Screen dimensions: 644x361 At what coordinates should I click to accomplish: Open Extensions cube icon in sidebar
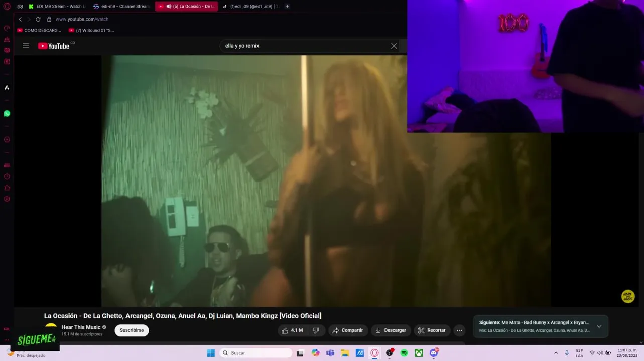click(x=7, y=188)
